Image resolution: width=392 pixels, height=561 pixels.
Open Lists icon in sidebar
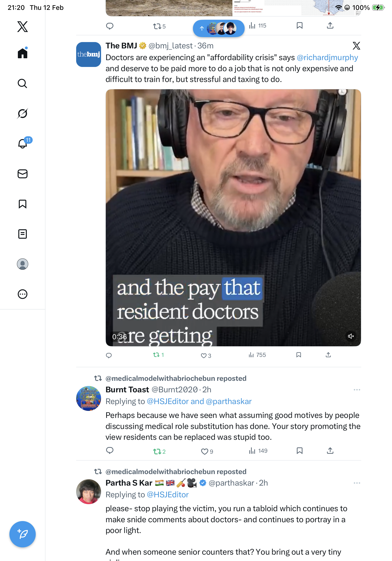(23, 234)
